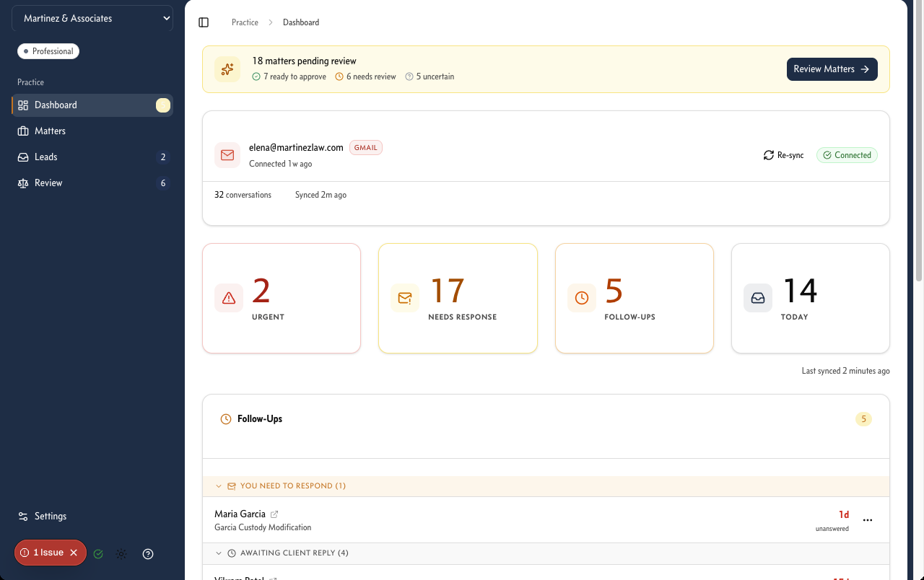Screen dimensions: 924x580
Task: Click '32 conversations' text
Action: 243,195
